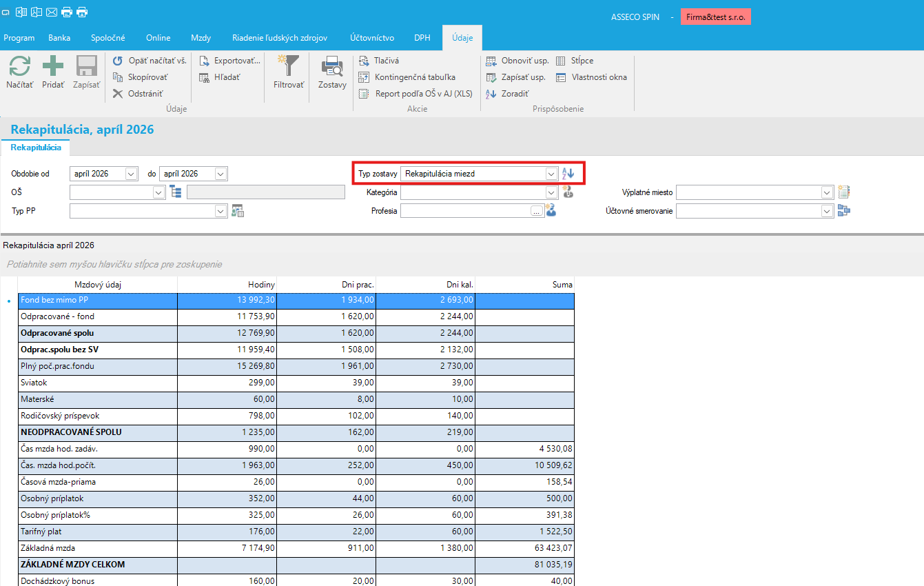Image resolution: width=924 pixels, height=586 pixels.
Task: Click icon next to Typ PP dropdown
Action: [238, 211]
